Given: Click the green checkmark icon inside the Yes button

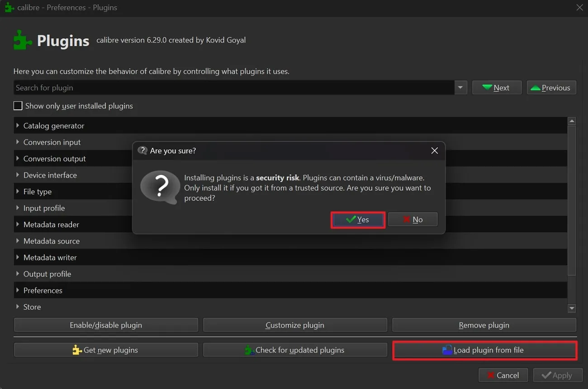Looking at the screenshot, I should (350, 220).
